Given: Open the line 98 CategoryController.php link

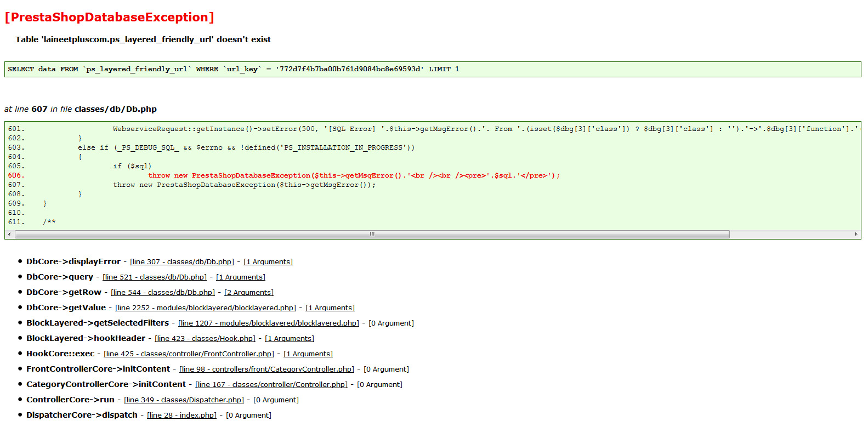Looking at the screenshot, I should click(x=266, y=369).
